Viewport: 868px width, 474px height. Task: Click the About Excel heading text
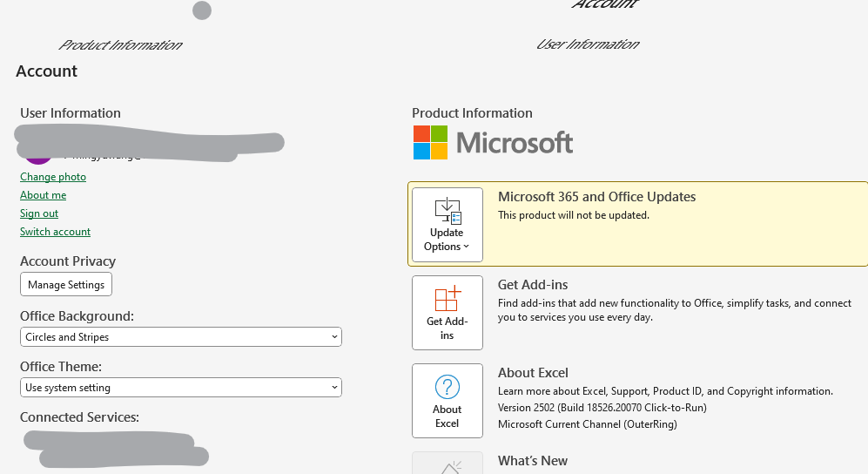(x=533, y=373)
